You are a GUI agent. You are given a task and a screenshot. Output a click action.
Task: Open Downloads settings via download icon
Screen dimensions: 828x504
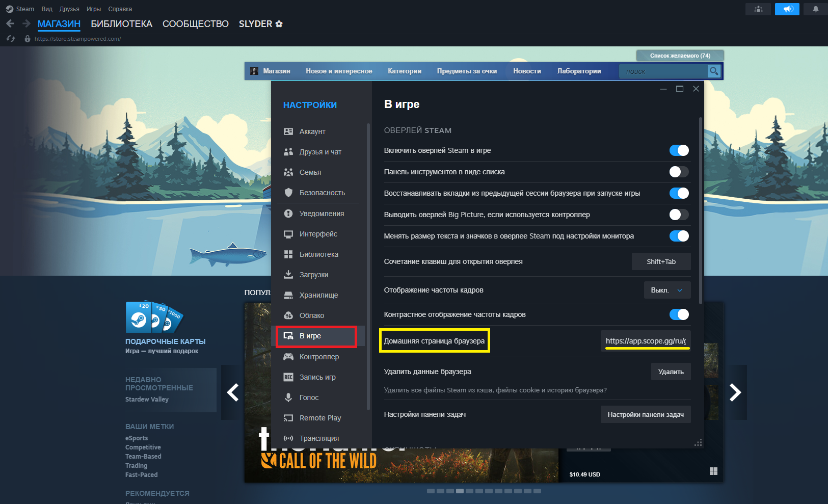pos(288,275)
